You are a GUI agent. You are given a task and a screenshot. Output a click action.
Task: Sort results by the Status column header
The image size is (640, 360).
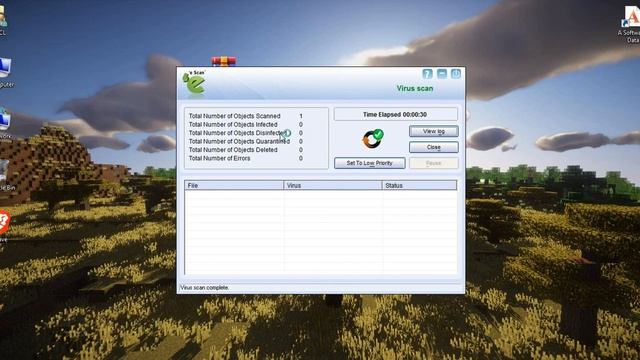coord(420,185)
